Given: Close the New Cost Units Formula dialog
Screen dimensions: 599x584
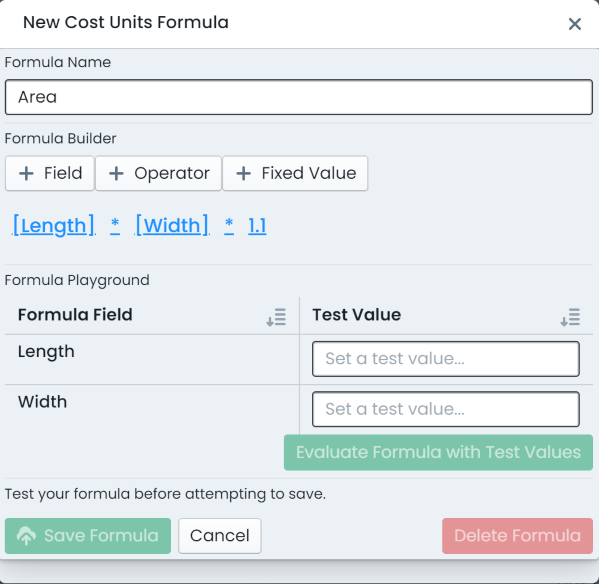Looking at the screenshot, I should coord(575,24).
